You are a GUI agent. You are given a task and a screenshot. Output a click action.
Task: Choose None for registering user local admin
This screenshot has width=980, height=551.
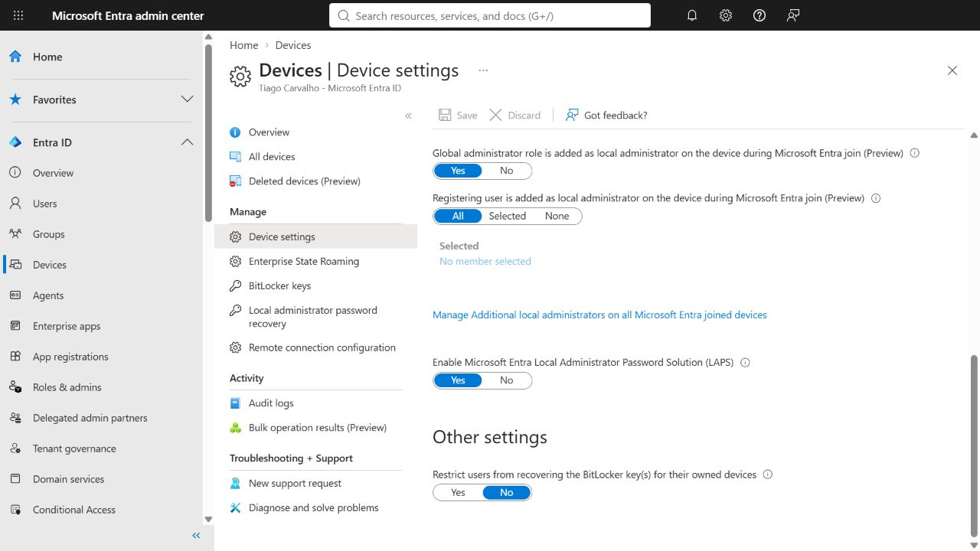pyautogui.click(x=557, y=216)
